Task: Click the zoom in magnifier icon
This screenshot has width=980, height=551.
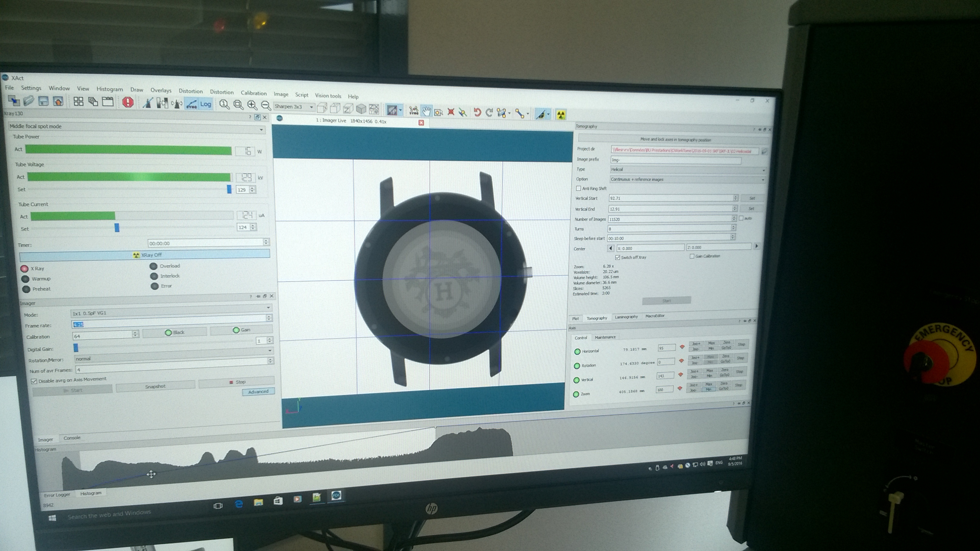Action: pos(252,105)
